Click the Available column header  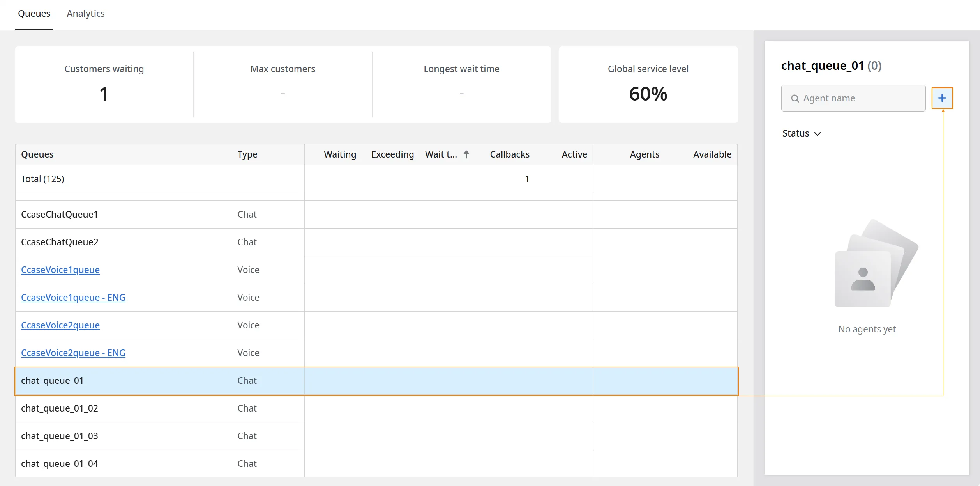click(x=712, y=154)
